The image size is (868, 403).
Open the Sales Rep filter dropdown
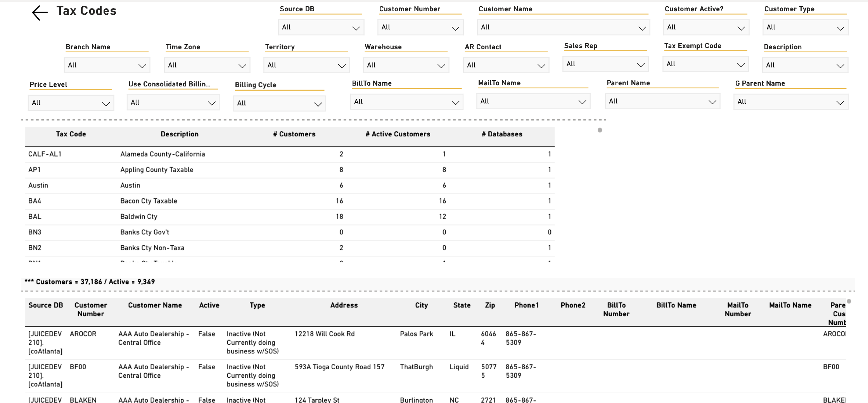click(x=605, y=64)
